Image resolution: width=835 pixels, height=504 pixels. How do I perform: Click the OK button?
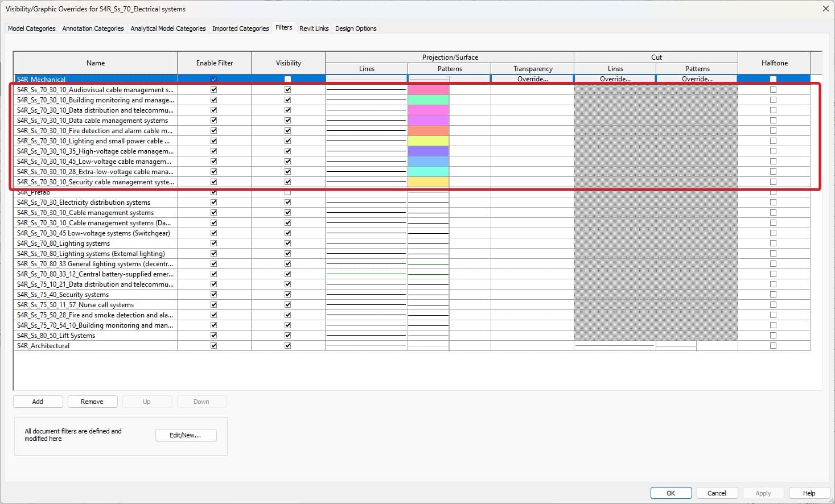(x=671, y=493)
